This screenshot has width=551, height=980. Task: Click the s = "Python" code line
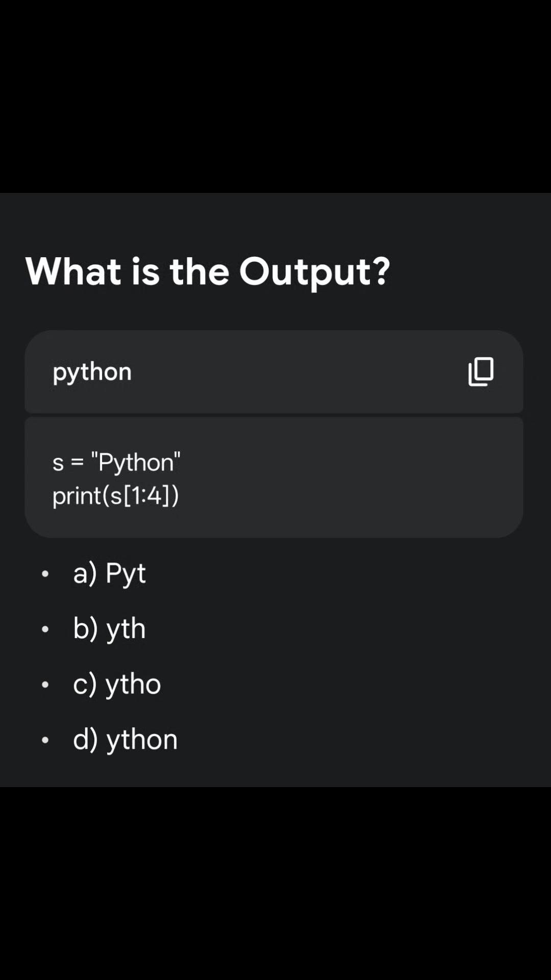click(116, 462)
